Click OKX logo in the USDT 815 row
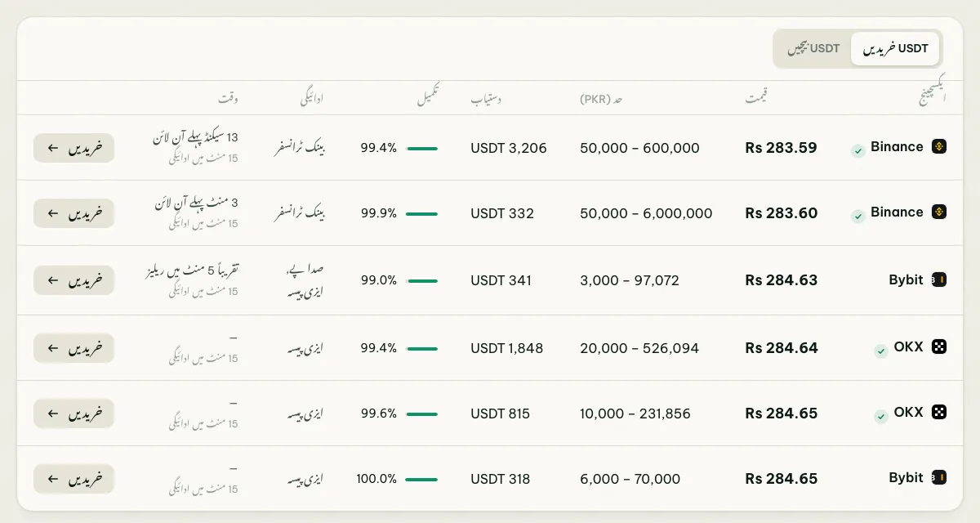Image resolution: width=980 pixels, height=523 pixels. tap(939, 413)
